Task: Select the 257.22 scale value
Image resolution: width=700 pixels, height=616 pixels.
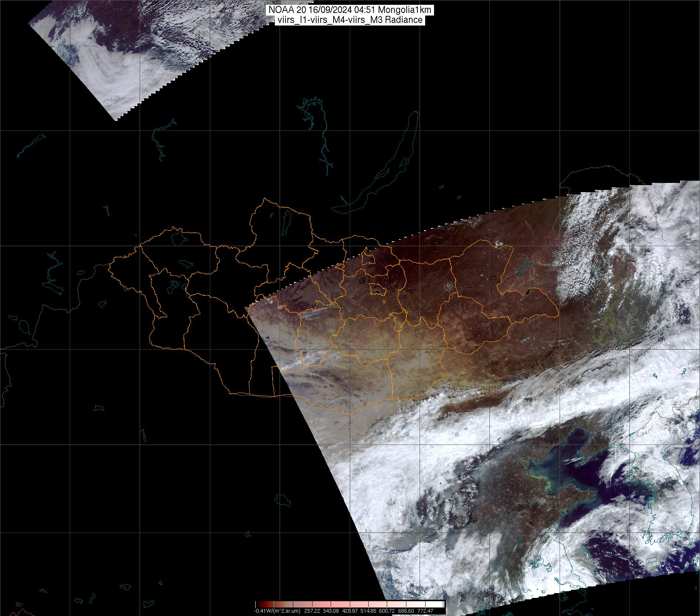Action: tap(312, 611)
